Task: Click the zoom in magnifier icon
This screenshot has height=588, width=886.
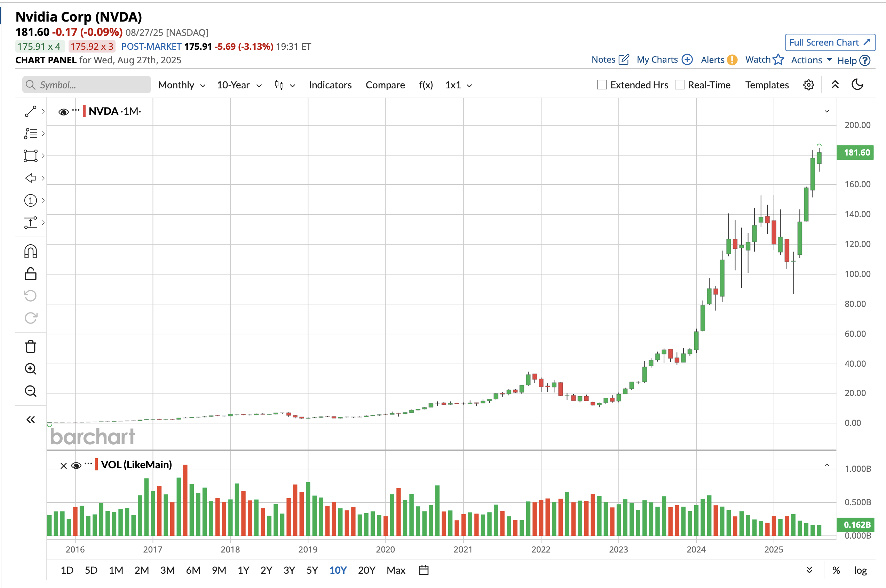Action: [x=30, y=369]
